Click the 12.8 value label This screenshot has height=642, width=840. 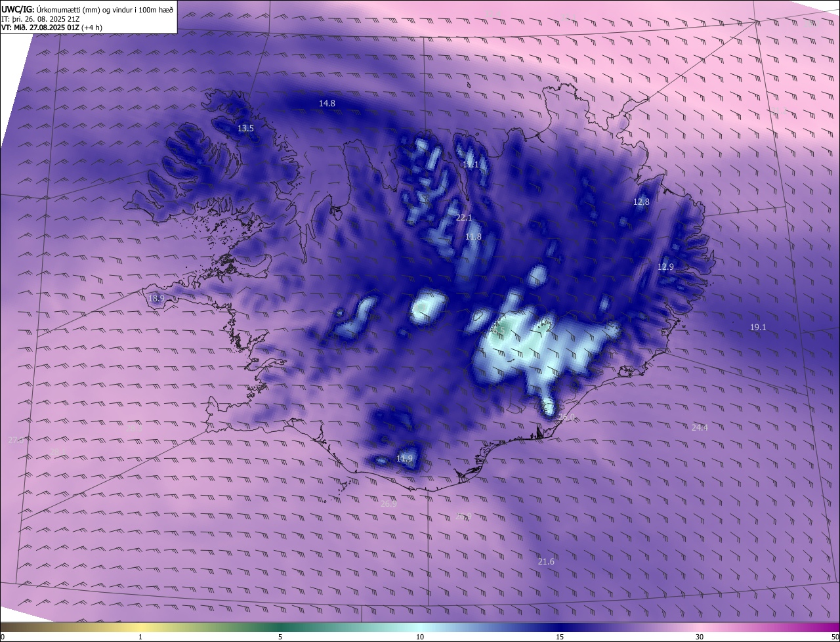(x=641, y=202)
